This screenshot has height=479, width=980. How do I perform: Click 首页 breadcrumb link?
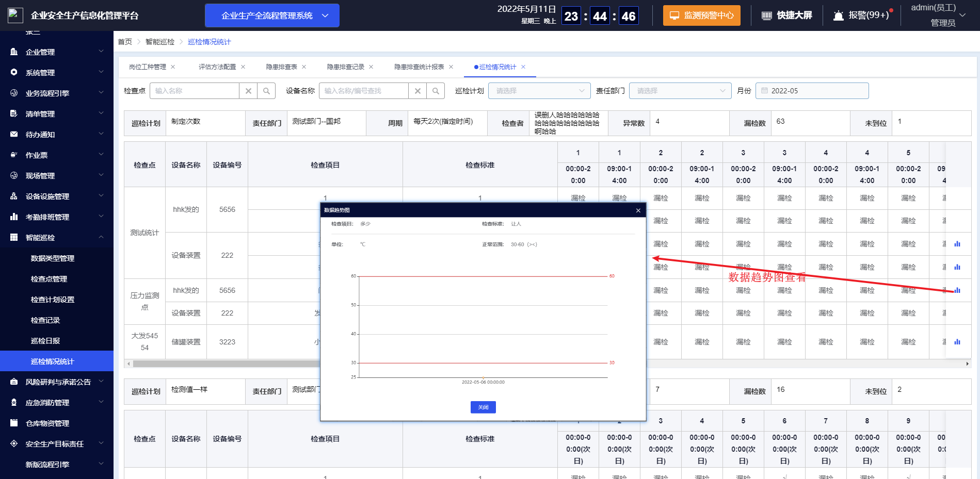[x=125, y=42]
